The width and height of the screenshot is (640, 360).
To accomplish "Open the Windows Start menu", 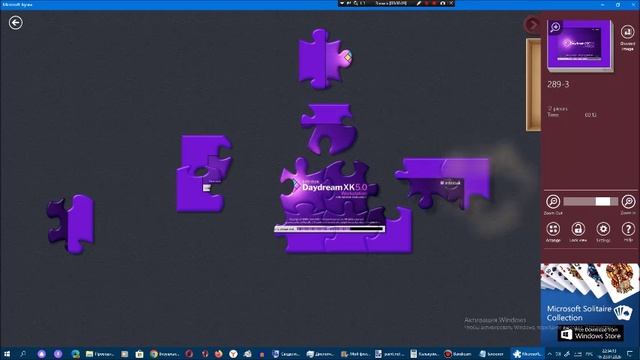I will [7, 353].
